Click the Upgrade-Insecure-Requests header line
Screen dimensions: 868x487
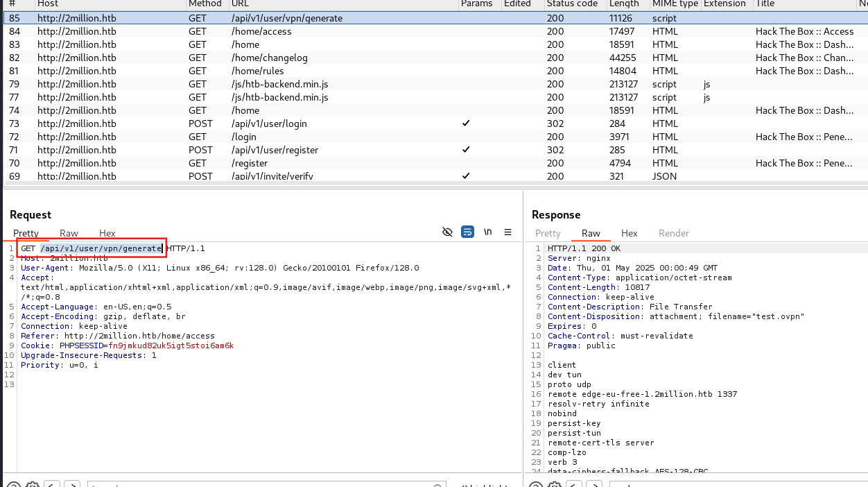click(x=89, y=355)
